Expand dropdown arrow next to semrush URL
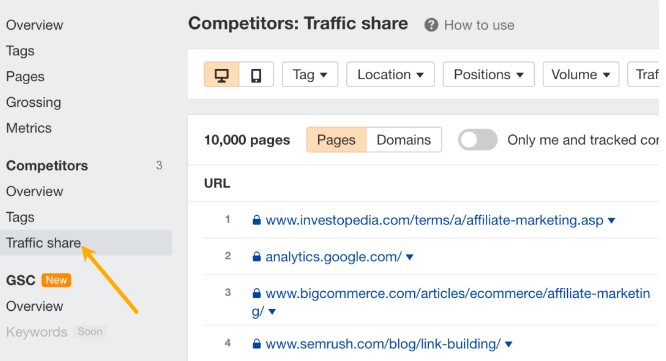Image resolution: width=666 pixels, height=361 pixels. tap(508, 344)
